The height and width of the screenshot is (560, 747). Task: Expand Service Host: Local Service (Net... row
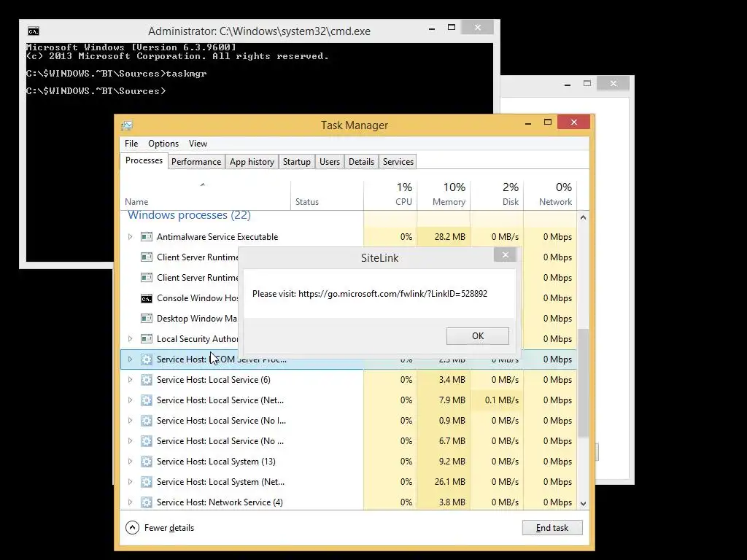(130, 400)
